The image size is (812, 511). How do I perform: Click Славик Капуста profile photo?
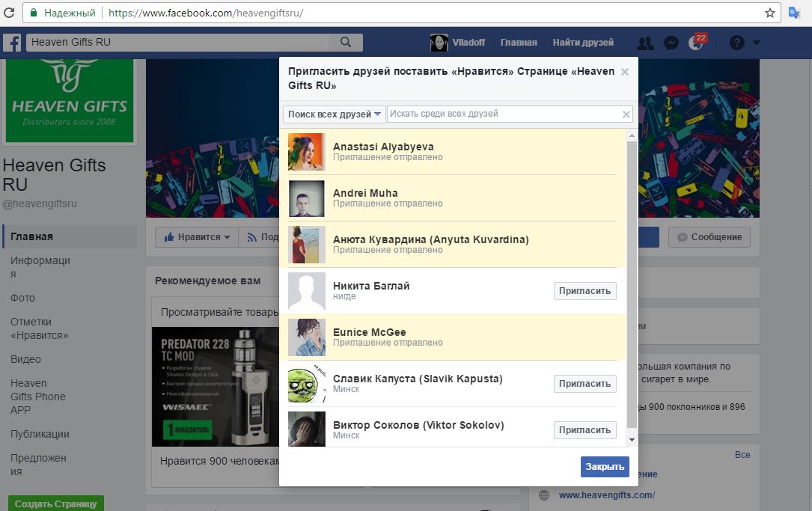pos(307,384)
